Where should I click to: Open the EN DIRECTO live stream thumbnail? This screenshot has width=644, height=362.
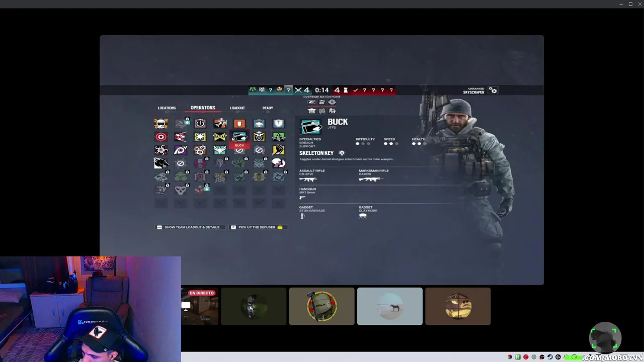200,306
